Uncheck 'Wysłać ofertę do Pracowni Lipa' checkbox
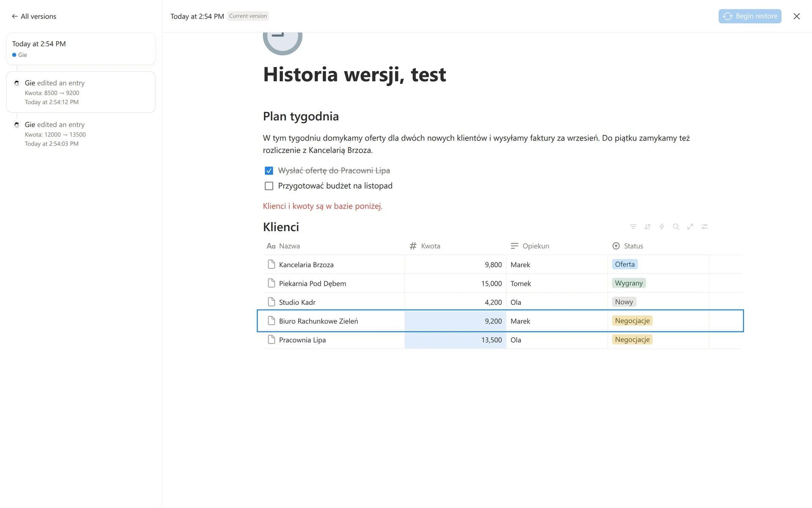The image size is (812, 508). click(x=269, y=171)
